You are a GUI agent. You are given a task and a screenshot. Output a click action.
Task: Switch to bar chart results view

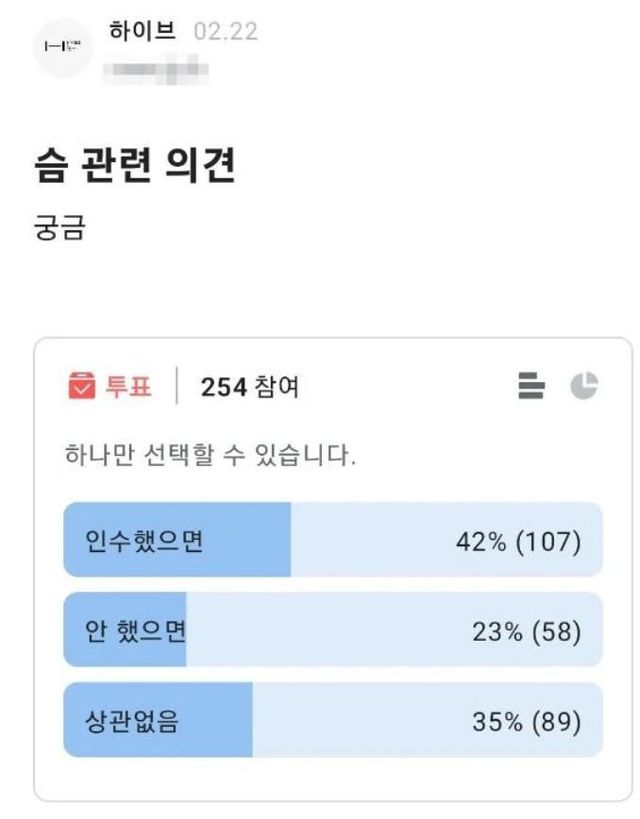(532, 386)
